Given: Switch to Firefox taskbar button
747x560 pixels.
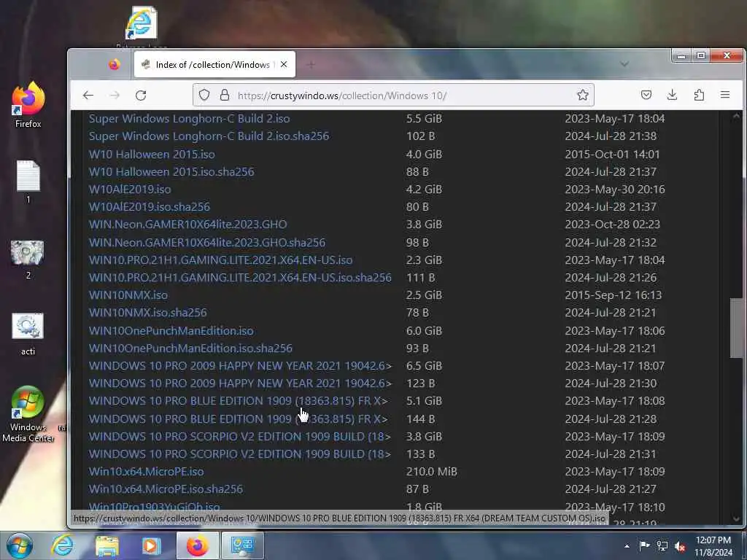Looking at the screenshot, I should (198, 545).
